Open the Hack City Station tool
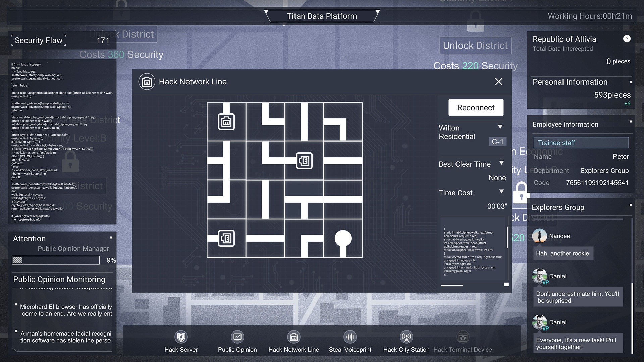The image size is (644, 362). point(406,337)
